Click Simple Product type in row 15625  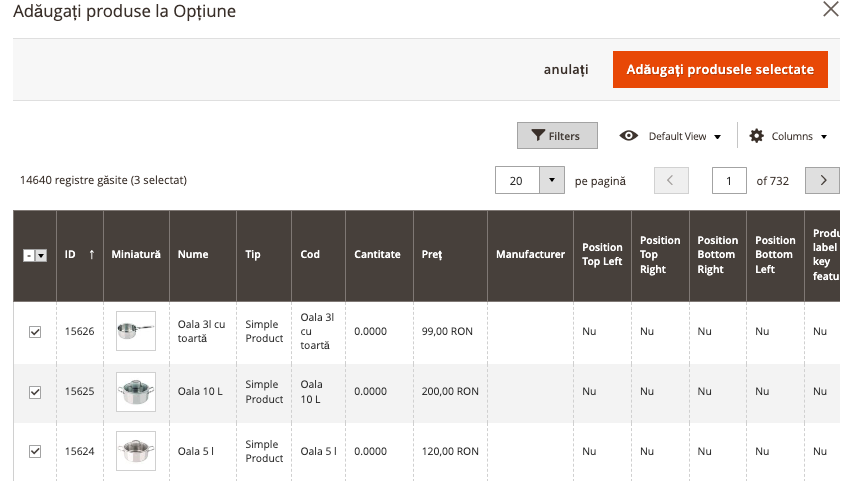264,392
